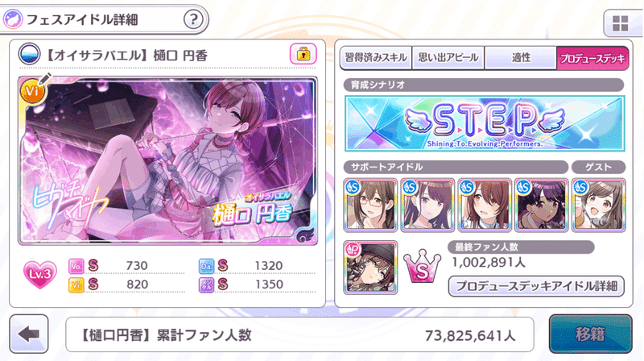The image size is (644, 361).
Task: Open プロデュースデッキアイドル詳細 button
Action: [536, 286]
